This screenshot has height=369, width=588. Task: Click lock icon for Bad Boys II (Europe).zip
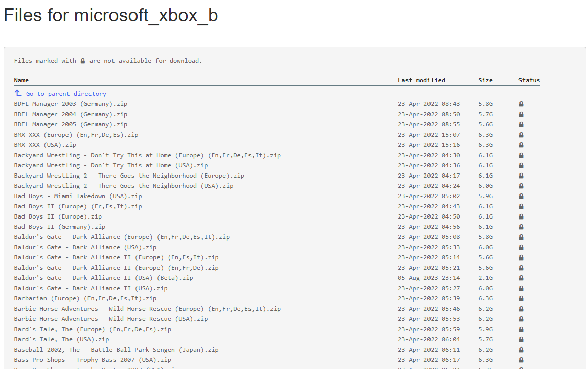tap(521, 216)
